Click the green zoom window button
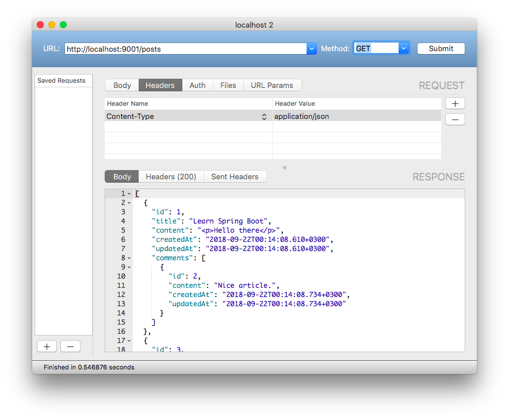The width and height of the screenshot is (509, 420). click(63, 25)
